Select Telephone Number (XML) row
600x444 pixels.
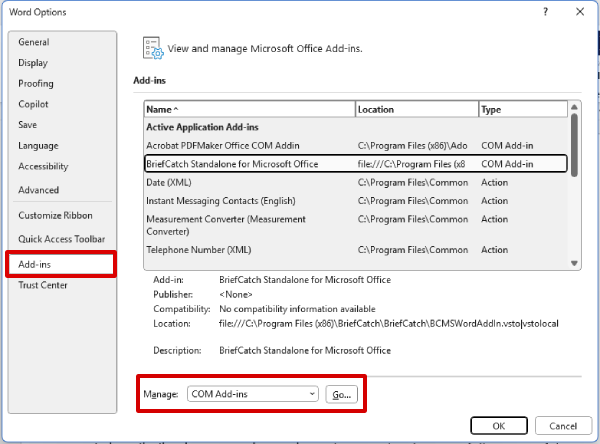tap(356, 250)
